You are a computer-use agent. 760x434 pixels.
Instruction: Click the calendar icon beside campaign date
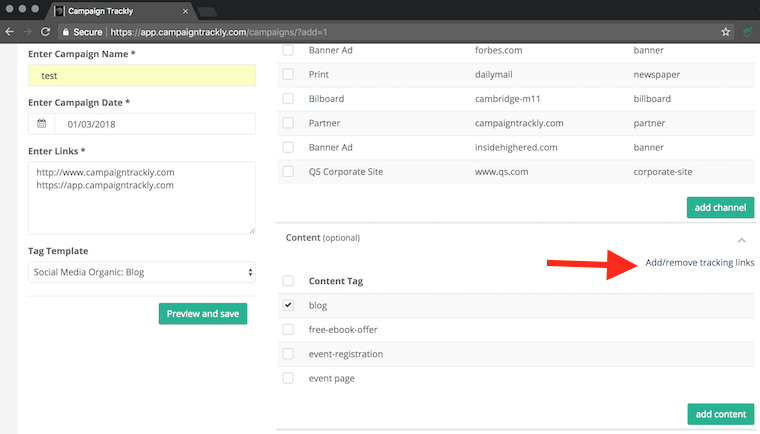42,124
